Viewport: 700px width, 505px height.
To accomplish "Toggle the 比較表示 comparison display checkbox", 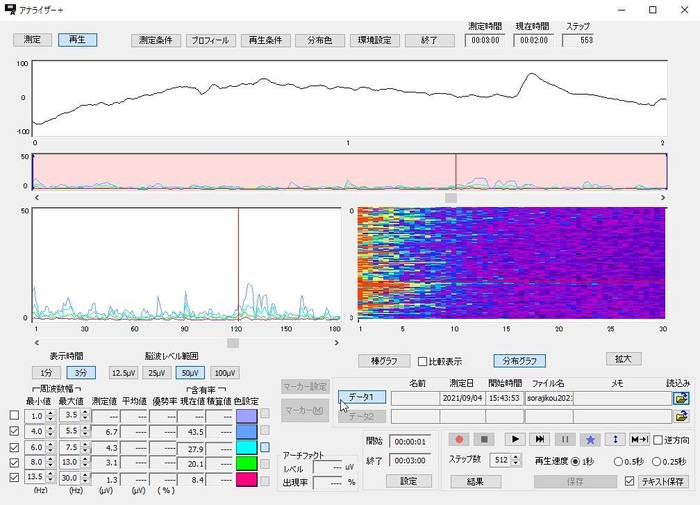I will coord(422,361).
